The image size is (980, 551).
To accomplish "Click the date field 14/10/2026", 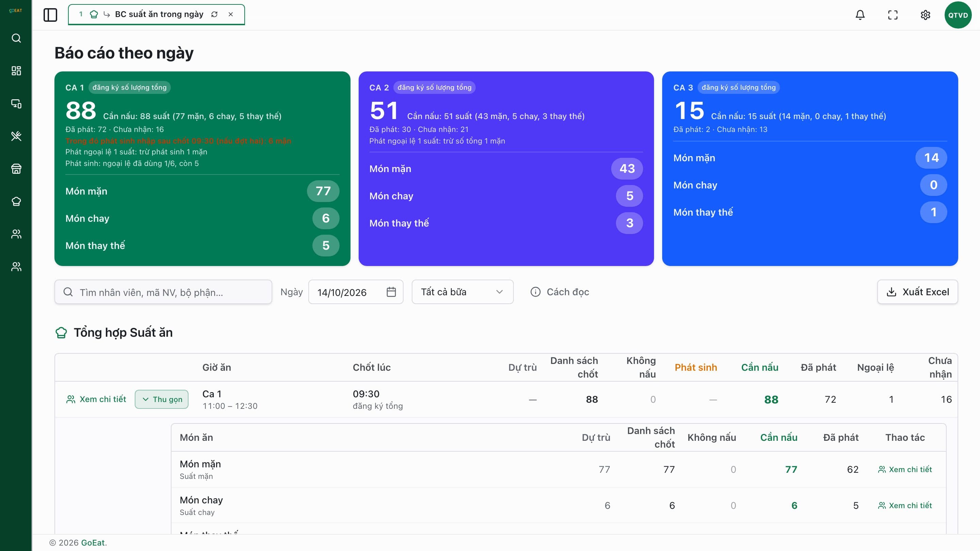I will click(x=355, y=292).
